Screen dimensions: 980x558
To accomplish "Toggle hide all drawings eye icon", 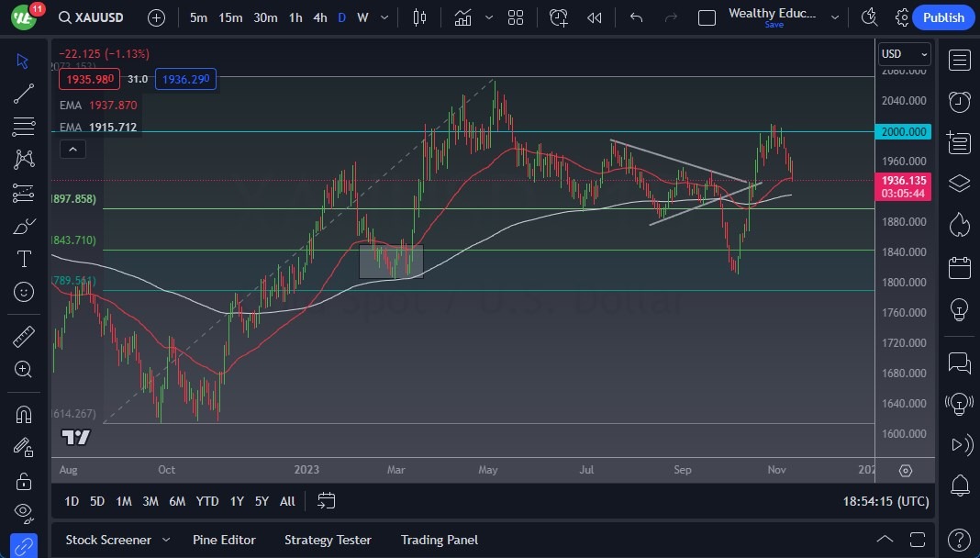I will 24,511.
